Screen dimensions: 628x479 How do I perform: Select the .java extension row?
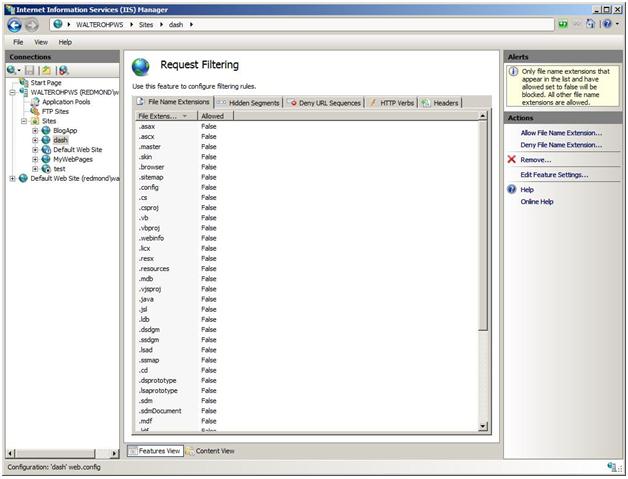point(307,299)
